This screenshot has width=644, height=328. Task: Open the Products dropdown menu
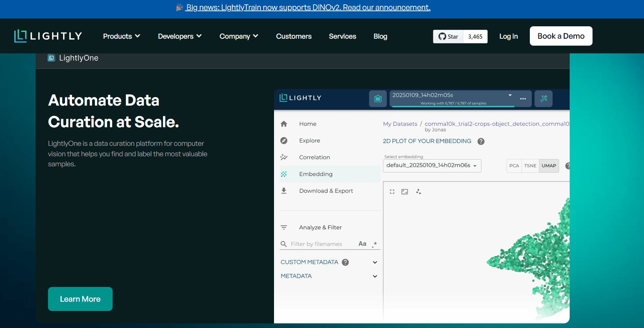click(x=122, y=36)
